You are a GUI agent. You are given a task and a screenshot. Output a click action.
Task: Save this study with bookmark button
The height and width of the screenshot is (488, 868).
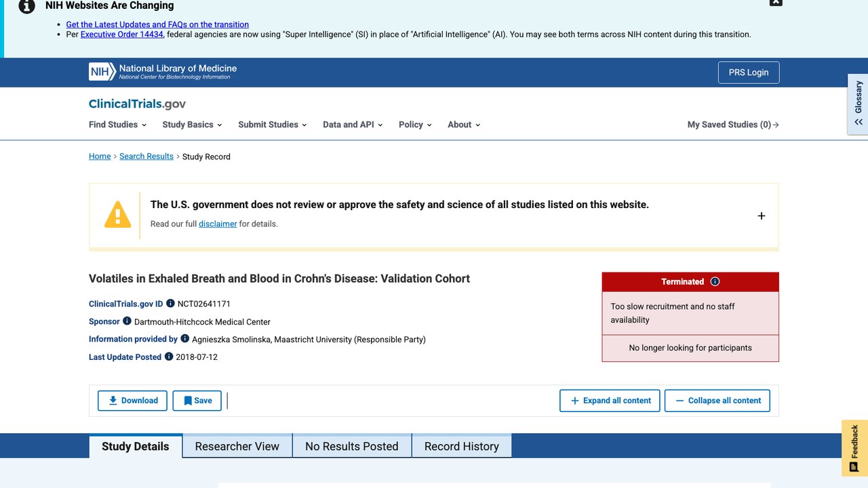click(x=197, y=401)
